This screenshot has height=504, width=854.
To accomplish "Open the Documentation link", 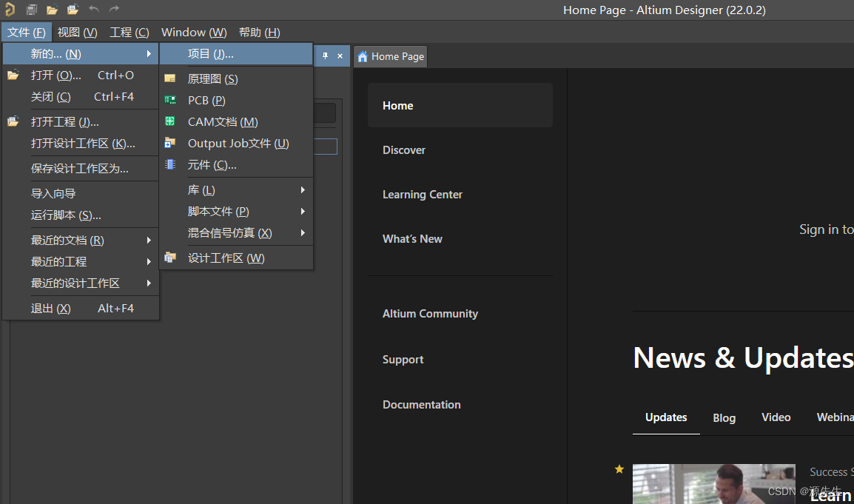I will click(422, 404).
